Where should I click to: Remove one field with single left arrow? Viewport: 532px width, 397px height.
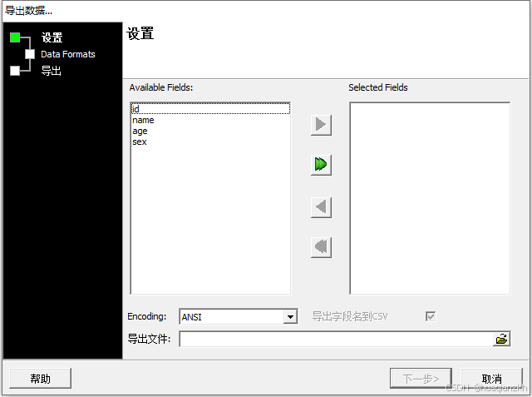click(x=321, y=206)
